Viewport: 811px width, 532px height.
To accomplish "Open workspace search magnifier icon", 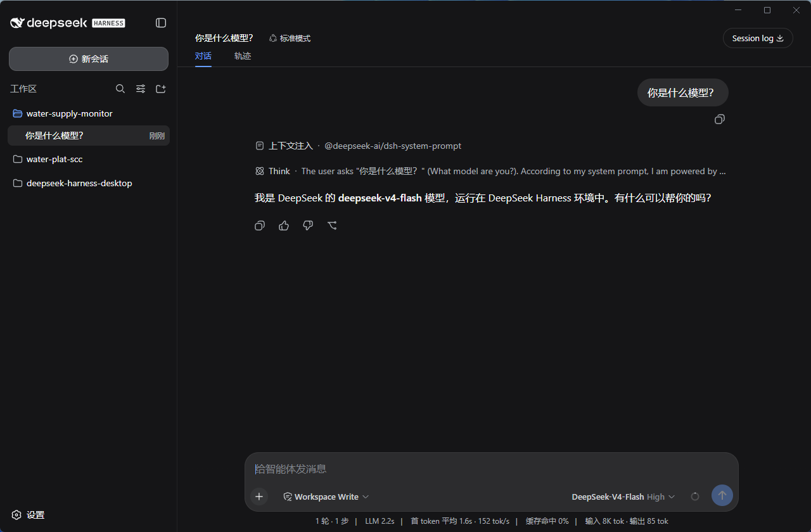I will tap(120, 89).
